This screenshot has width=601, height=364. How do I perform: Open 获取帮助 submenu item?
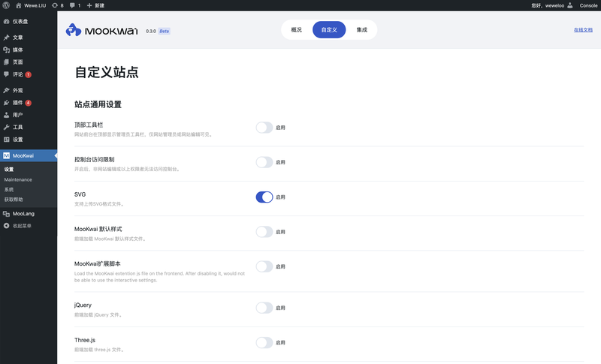pyautogui.click(x=14, y=200)
